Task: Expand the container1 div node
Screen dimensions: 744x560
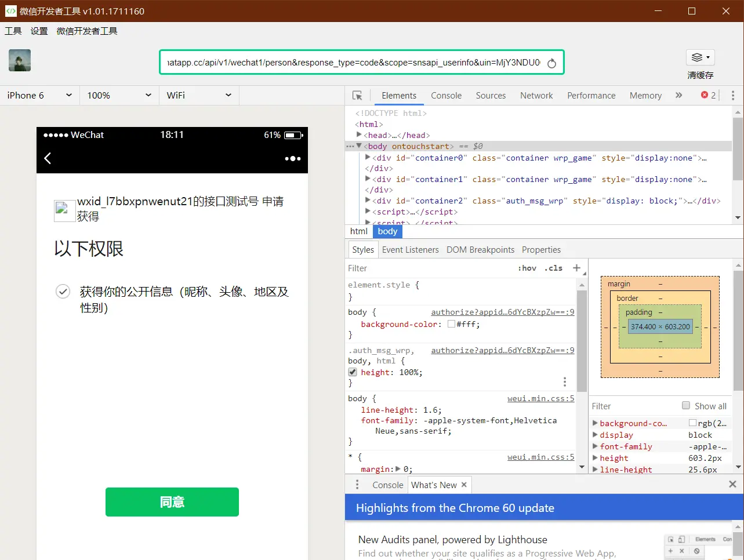Action: (x=368, y=179)
